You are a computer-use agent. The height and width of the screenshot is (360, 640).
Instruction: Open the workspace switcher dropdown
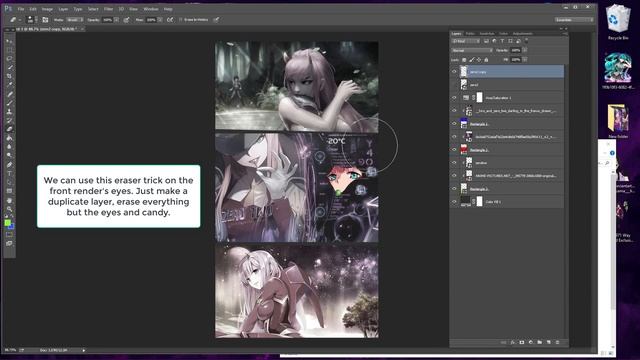click(x=574, y=20)
